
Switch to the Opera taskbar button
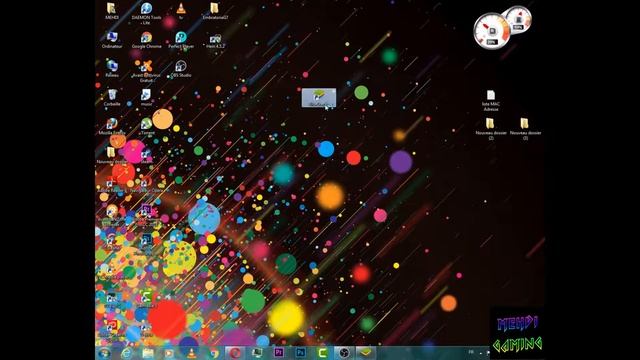[x=235, y=353]
